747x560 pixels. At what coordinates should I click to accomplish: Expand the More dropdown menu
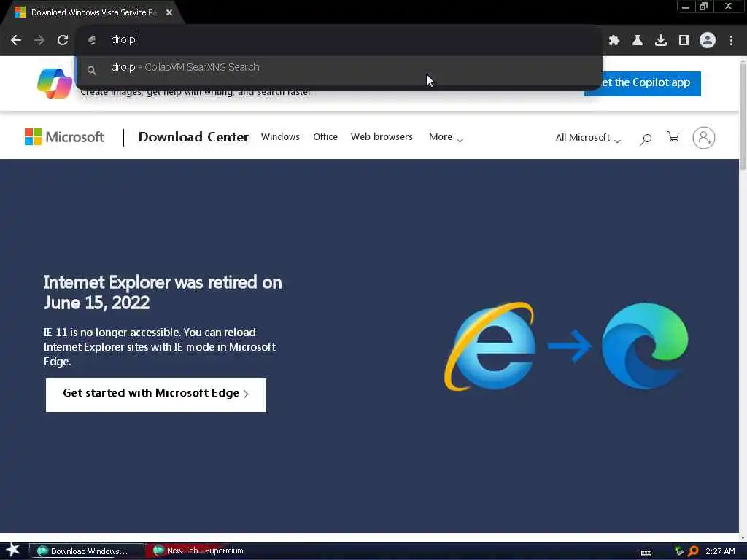[446, 137]
